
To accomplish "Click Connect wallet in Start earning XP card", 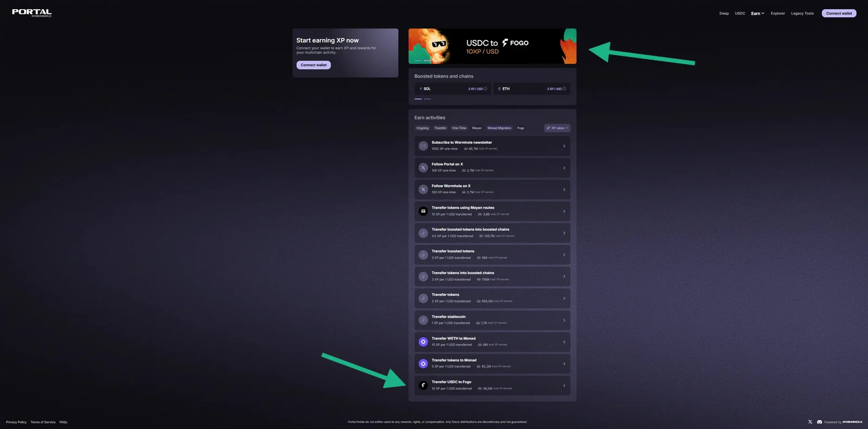I will tap(314, 65).
